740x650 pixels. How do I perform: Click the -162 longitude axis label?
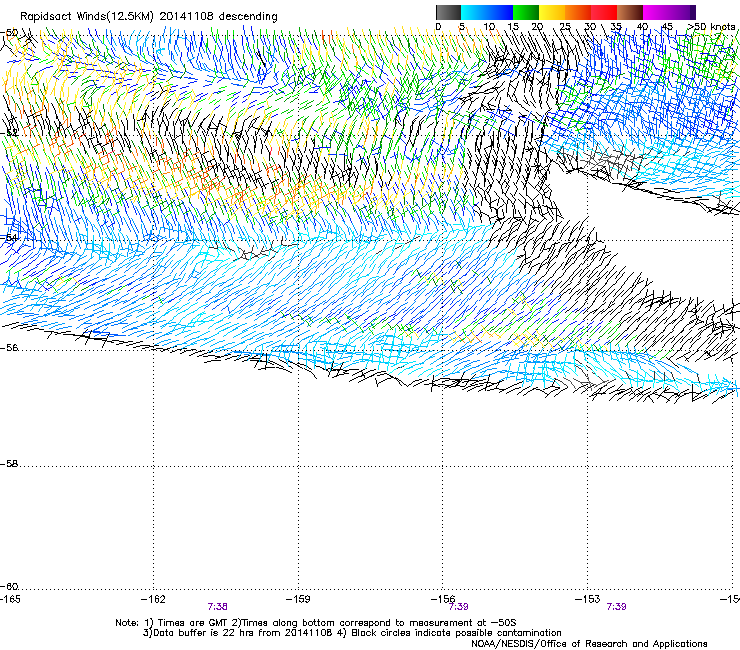point(153,599)
